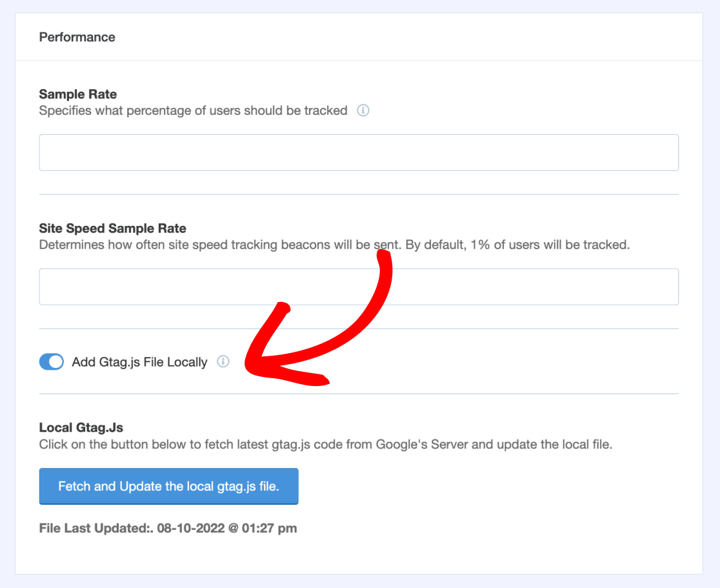This screenshot has width=720, height=588.
Task: Click the site speed tracking beacons description
Action: 334,245
